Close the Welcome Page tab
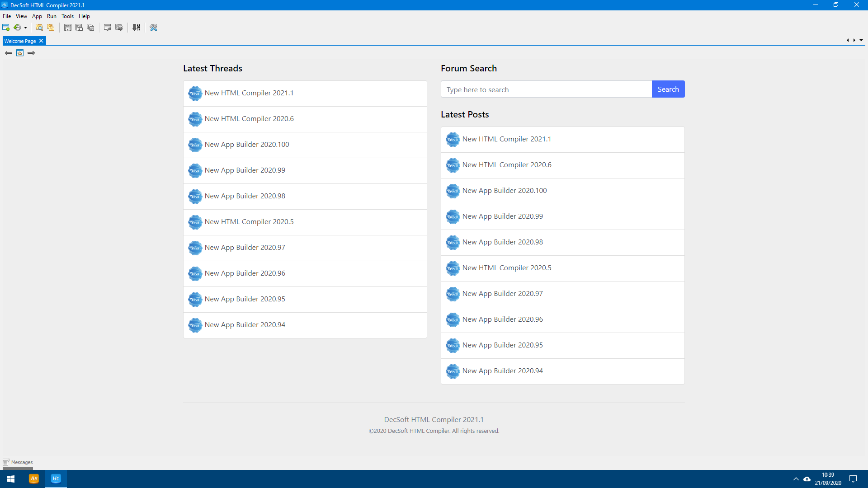The height and width of the screenshot is (488, 868). (41, 41)
